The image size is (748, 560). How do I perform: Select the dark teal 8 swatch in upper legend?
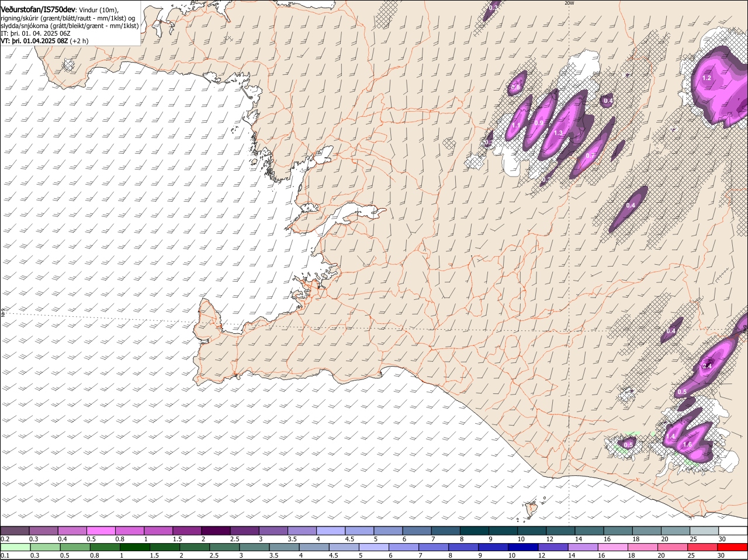475,531
